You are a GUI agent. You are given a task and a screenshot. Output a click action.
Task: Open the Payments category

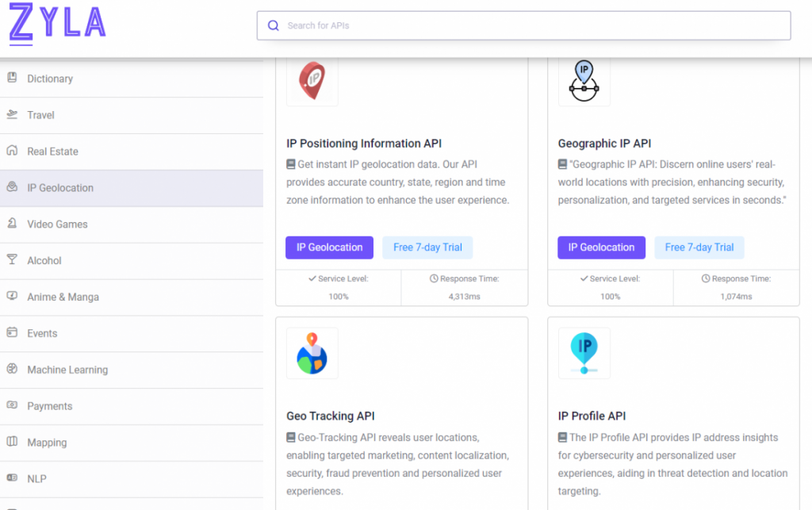[x=132, y=406]
